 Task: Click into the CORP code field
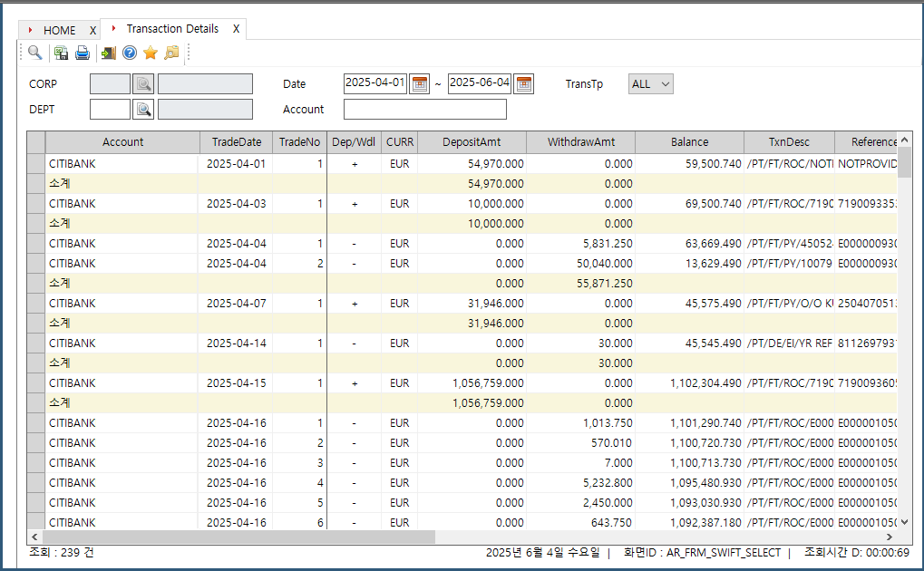(111, 84)
